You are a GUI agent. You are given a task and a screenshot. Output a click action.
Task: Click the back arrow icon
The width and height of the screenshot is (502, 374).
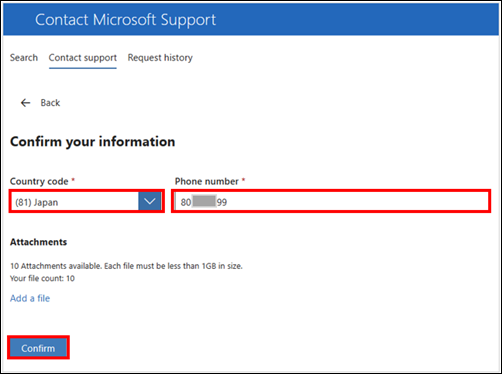coord(26,103)
